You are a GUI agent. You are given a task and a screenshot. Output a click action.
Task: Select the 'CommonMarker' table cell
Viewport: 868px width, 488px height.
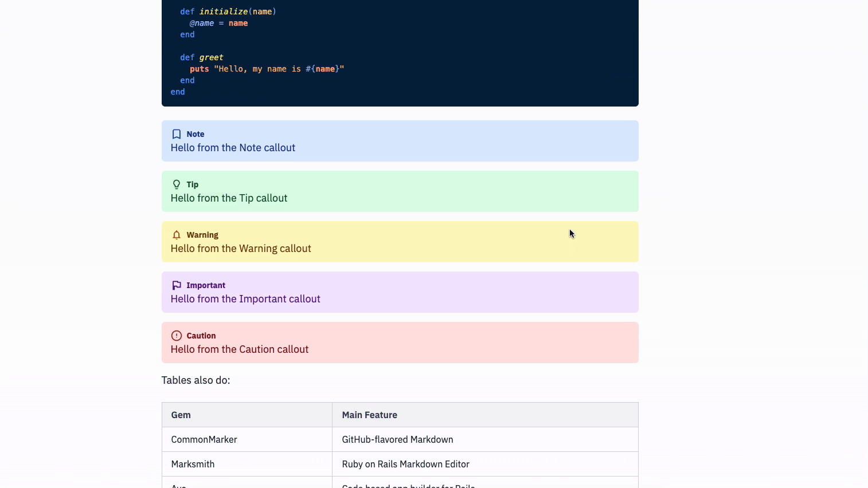pyautogui.click(x=204, y=440)
